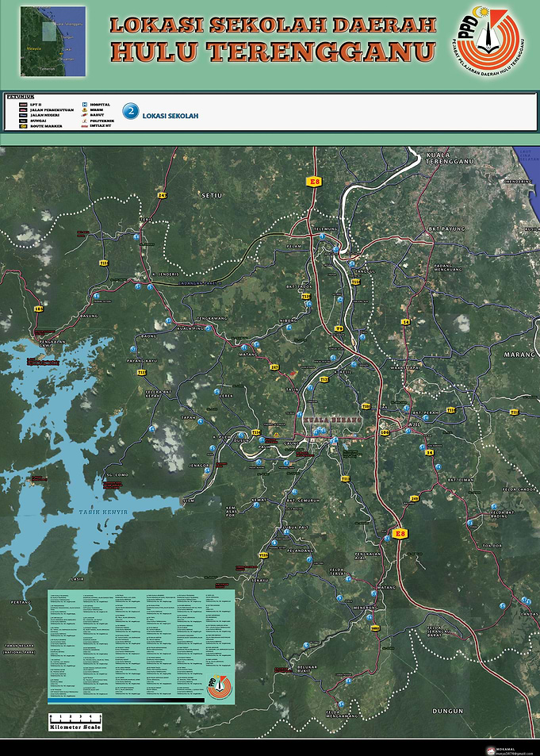Click the TASIK KENYIR lake label

click(104, 512)
